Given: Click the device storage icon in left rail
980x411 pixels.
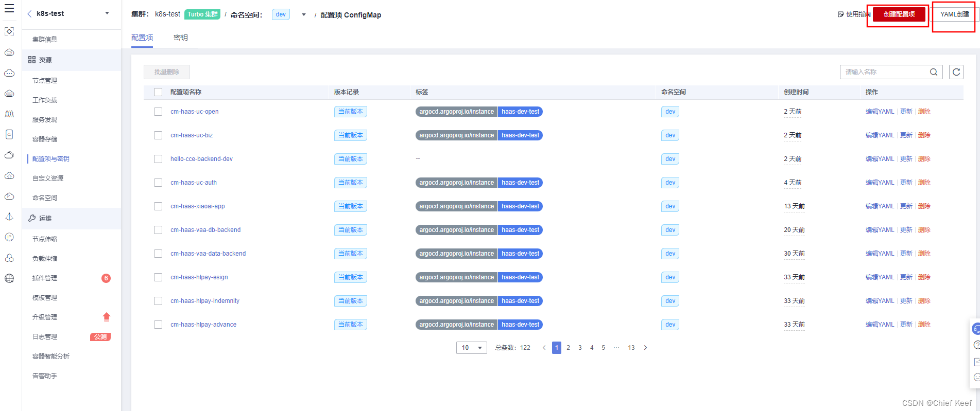Looking at the screenshot, I should [9, 134].
